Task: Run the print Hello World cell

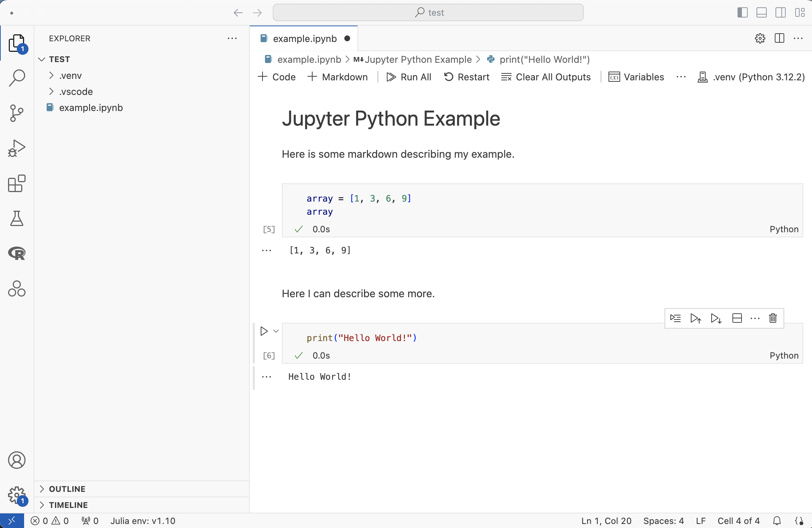Action: coord(264,331)
